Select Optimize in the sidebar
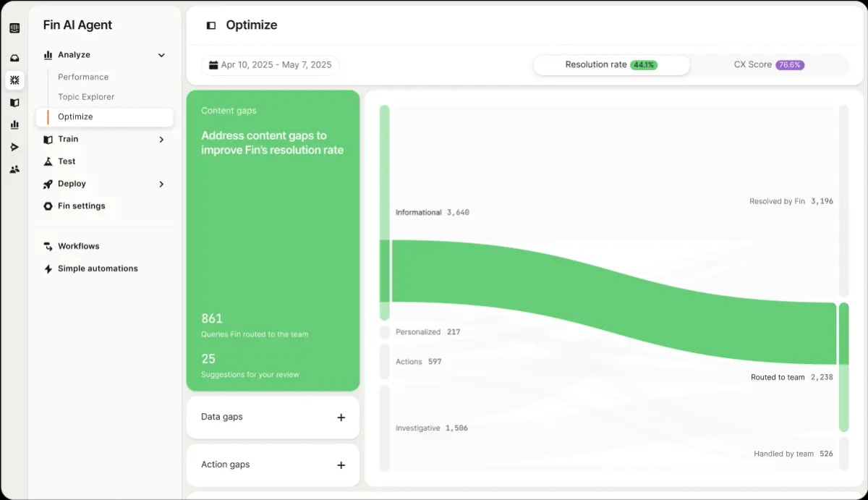The image size is (868, 500). click(105, 116)
